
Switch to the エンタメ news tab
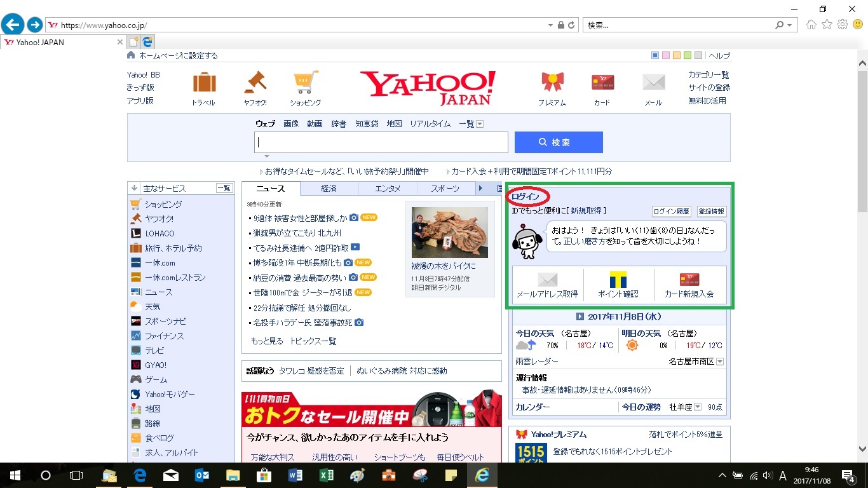click(x=388, y=188)
